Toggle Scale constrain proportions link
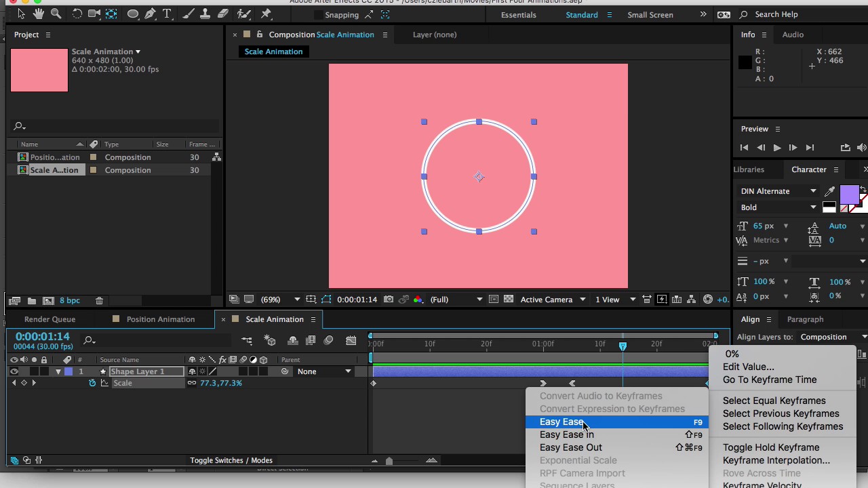The image size is (868, 488). tap(192, 383)
